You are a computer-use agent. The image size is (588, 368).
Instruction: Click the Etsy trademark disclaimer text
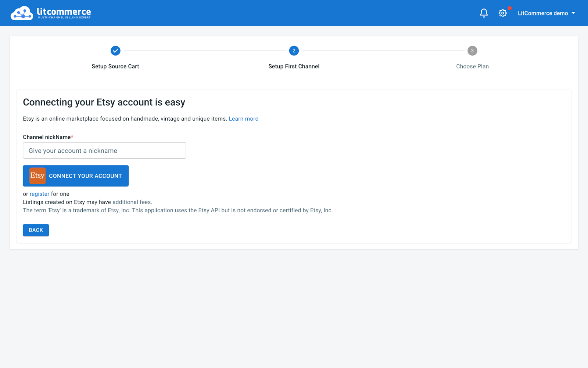[178, 210]
